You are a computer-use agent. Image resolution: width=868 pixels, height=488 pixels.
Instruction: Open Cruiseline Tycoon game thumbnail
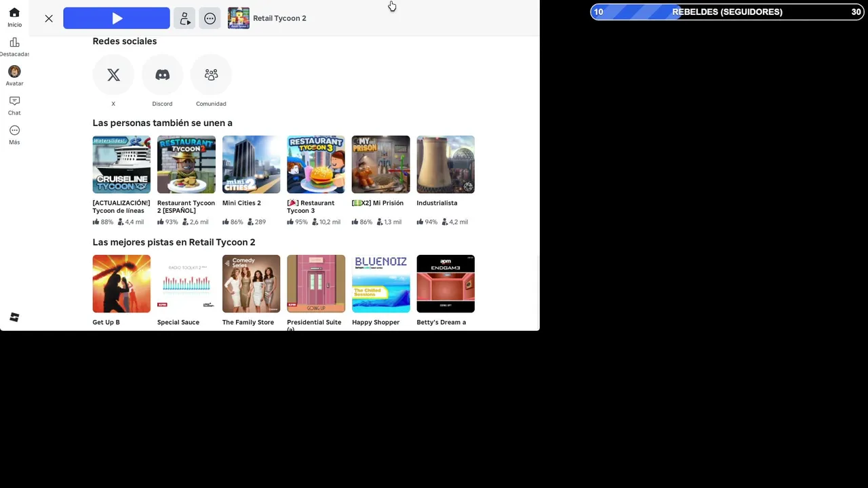(x=121, y=165)
